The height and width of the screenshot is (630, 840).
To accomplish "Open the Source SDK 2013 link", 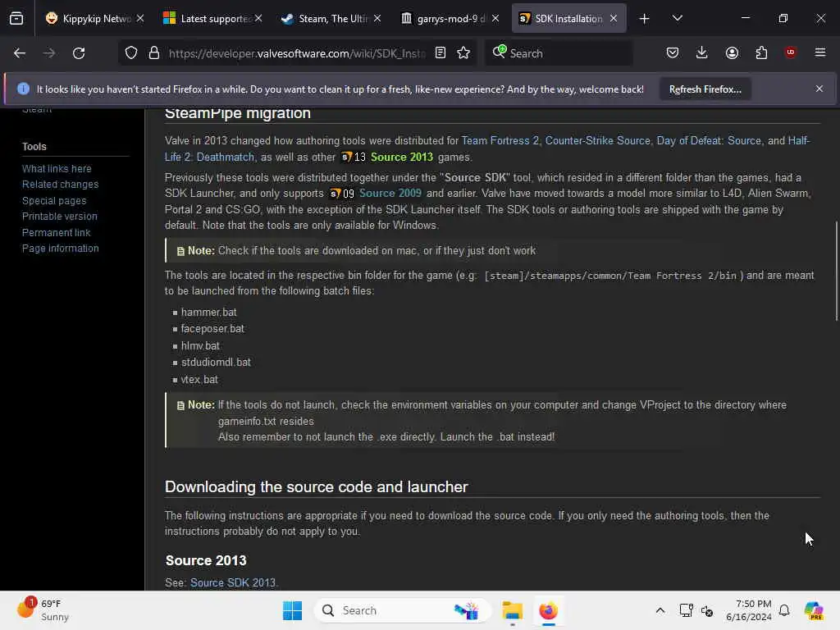I will (232, 583).
